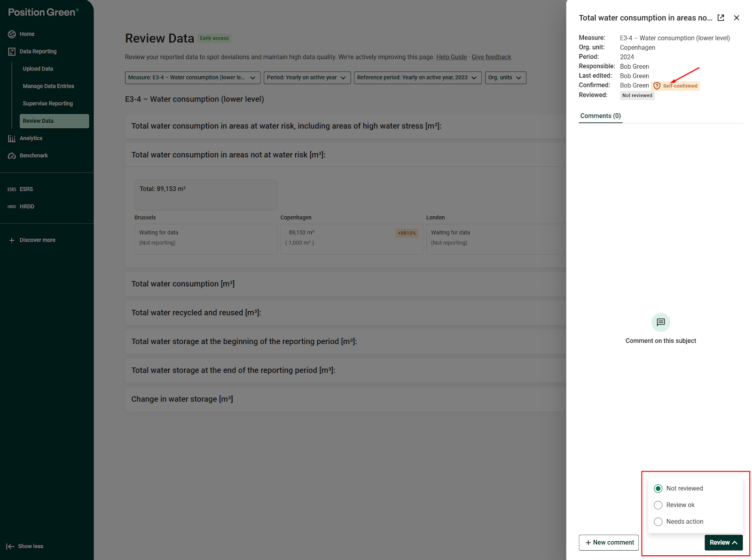Expand the Change in water storage row

[345, 399]
